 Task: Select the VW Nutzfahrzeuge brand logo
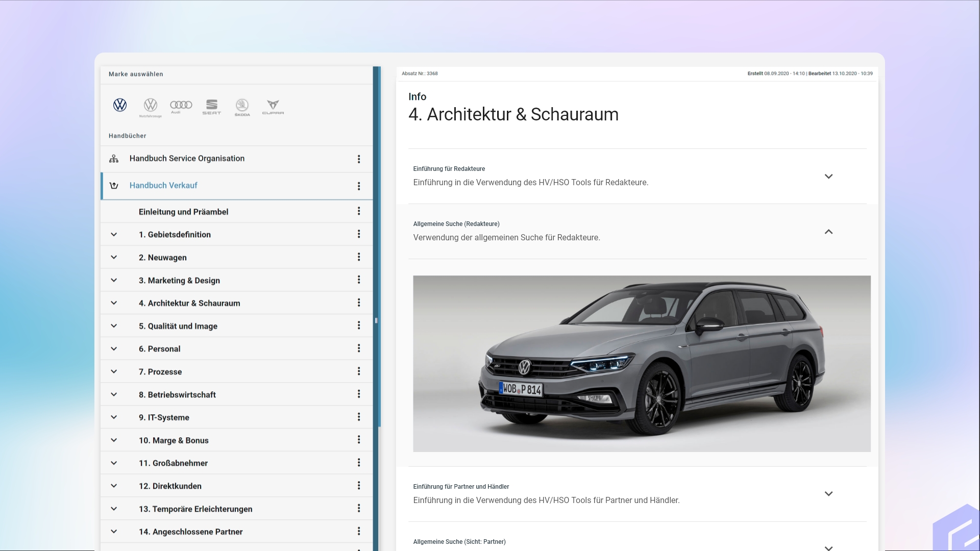[x=151, y=107]
